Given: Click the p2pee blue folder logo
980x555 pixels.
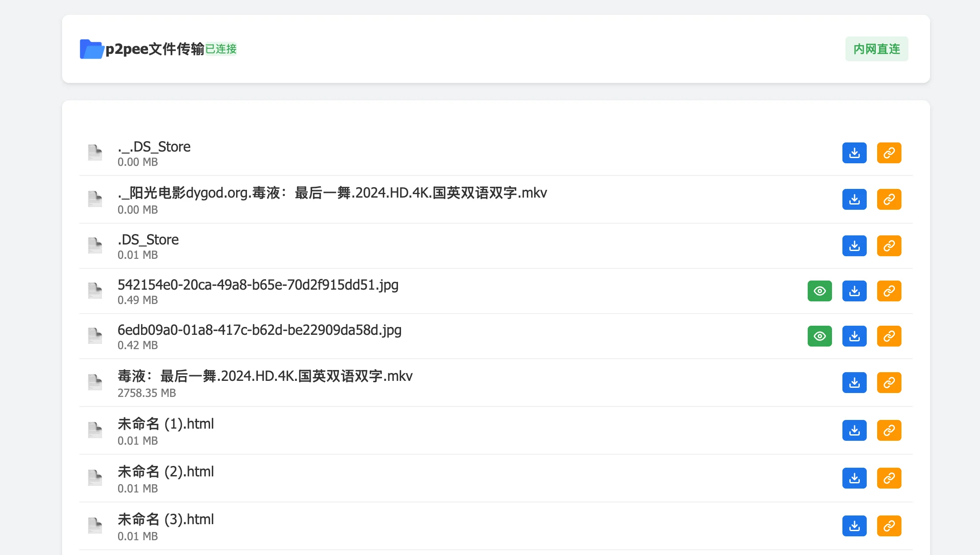Looking at the screenshot, I should point(92,49).
